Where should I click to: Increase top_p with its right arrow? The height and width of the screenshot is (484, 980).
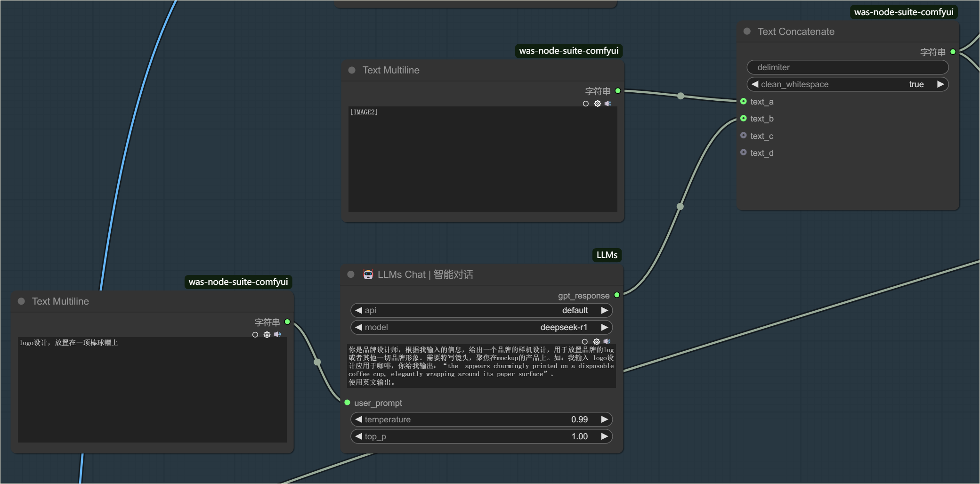click(604, 436)
